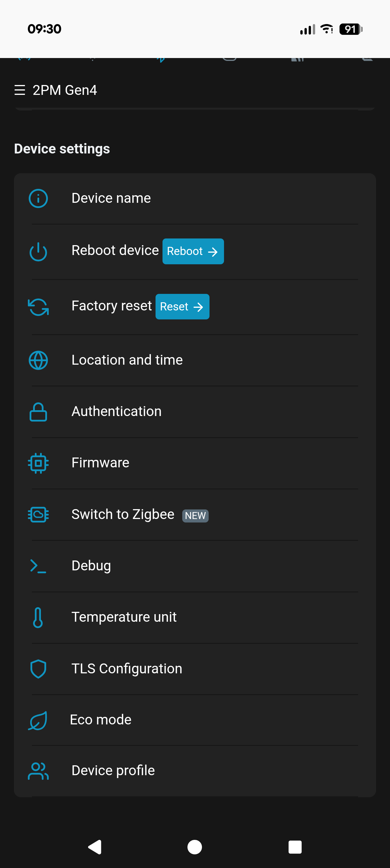Open the Device profile settings entry

coord(195,771)
